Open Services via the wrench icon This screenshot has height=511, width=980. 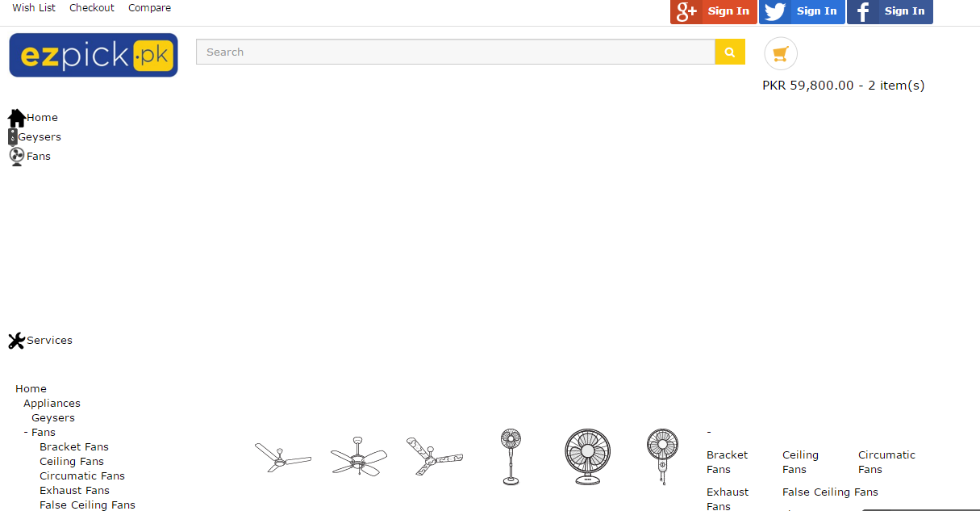16,341
